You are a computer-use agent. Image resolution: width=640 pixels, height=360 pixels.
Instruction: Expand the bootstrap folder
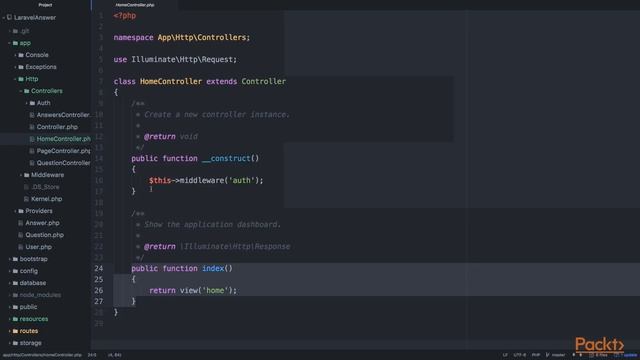[9, 259]
